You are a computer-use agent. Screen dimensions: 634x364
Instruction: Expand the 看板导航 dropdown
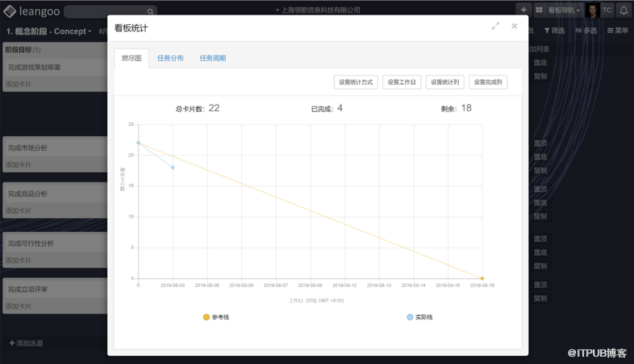[x=564, y=10]
